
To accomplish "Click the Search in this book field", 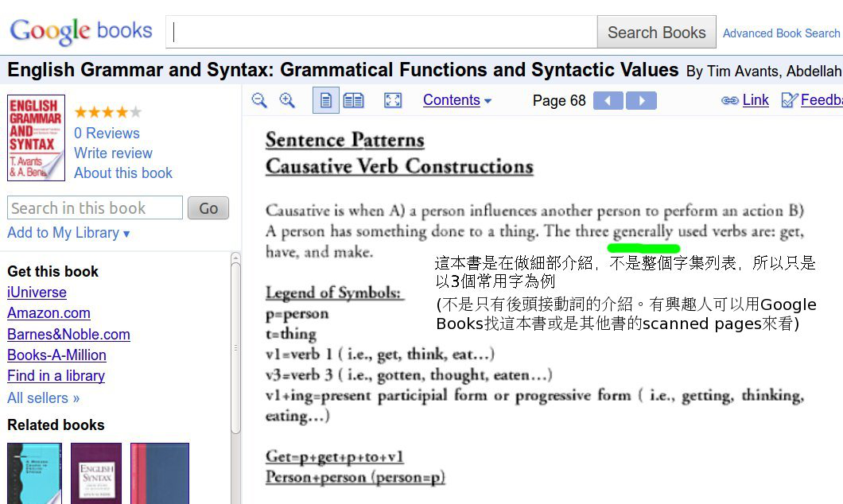I will (95, 208).
